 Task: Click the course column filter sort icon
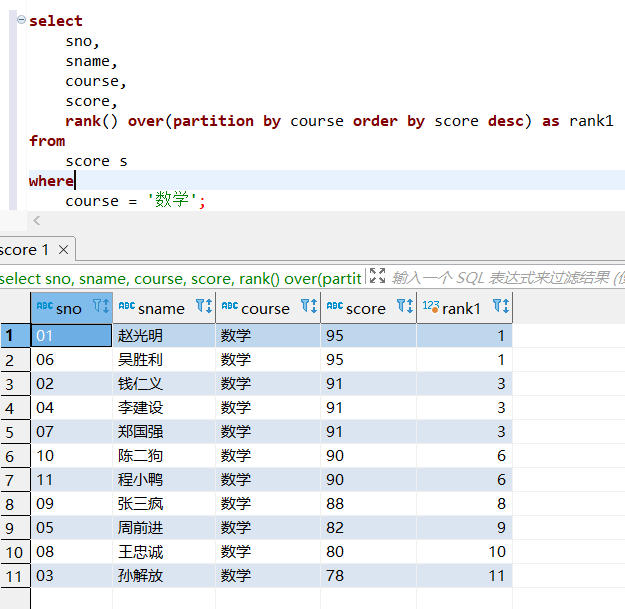pos(309,306)
